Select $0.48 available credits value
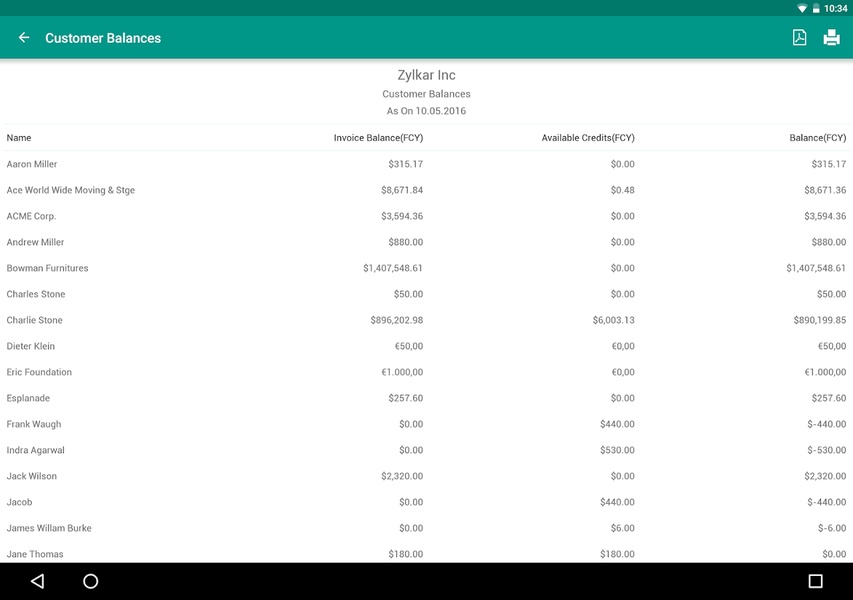The width and height of the screenshot is (853, 600). click(x=622, y=190)
